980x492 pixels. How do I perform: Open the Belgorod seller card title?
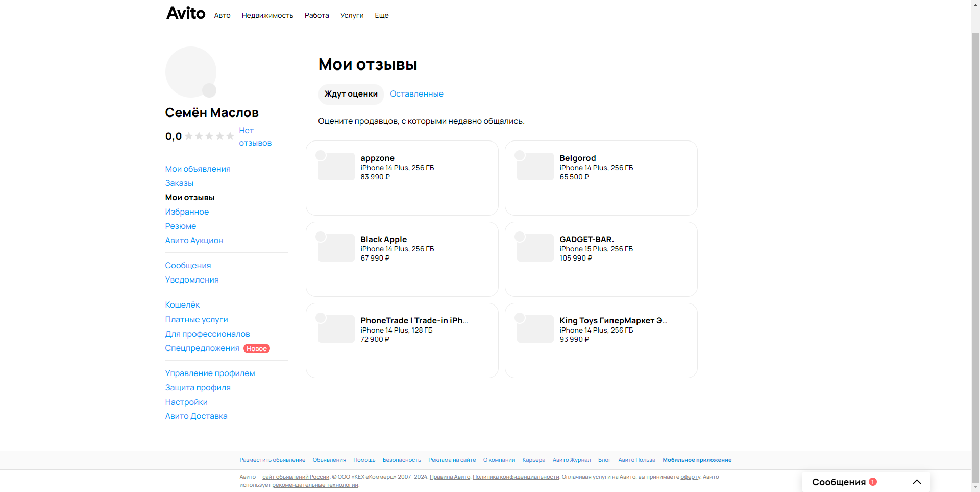coord(578,158)
